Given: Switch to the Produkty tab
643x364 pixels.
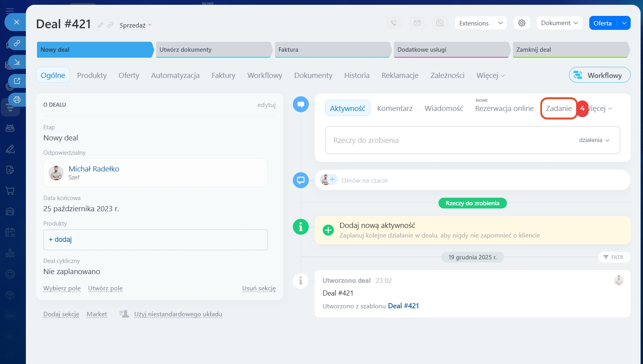Looking at the screenshot, I should (92, 76).
